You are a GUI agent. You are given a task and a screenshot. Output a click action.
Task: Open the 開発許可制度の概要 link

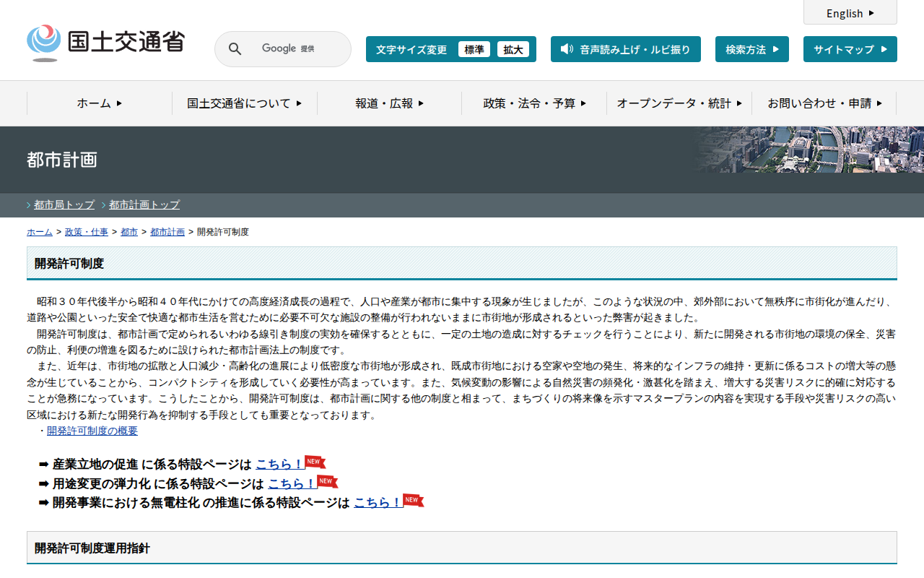[x=92, y=431]
